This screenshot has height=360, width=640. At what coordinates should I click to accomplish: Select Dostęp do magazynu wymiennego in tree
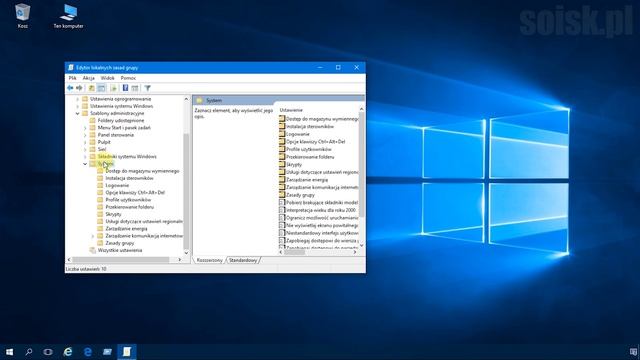pyautogui.click(x=142, y=171)
